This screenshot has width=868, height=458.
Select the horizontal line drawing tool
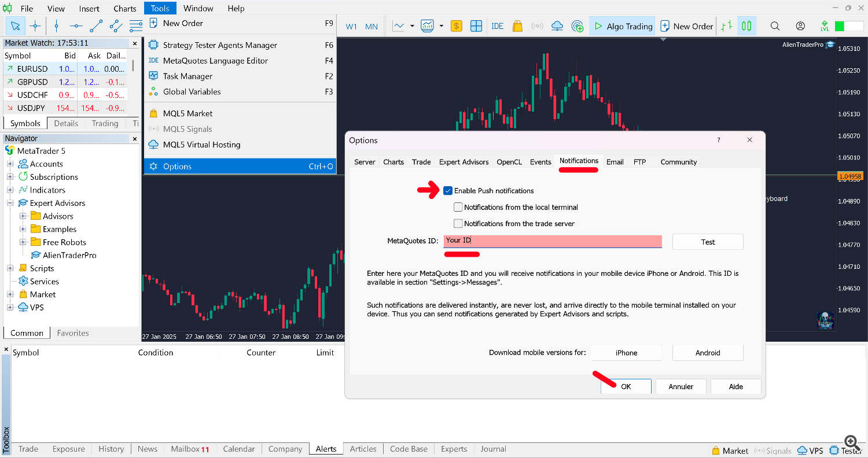tap(76, 26)
